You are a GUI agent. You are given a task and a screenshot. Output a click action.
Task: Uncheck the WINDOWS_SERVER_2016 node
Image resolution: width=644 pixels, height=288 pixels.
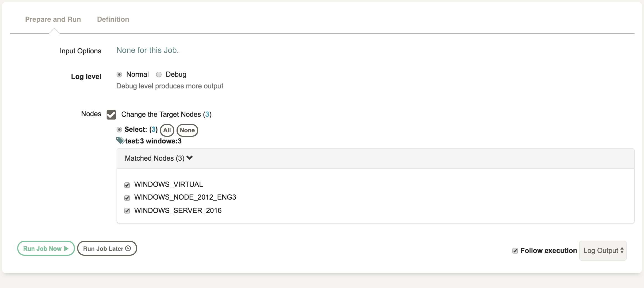click(x=127, y=211)
